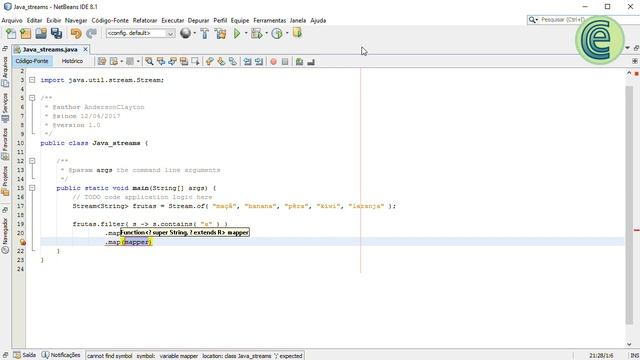Image resolution: width=640 pixels, height=360 pixels.
Task: Click the Comment code icon
Action: [x=300, y=62]
